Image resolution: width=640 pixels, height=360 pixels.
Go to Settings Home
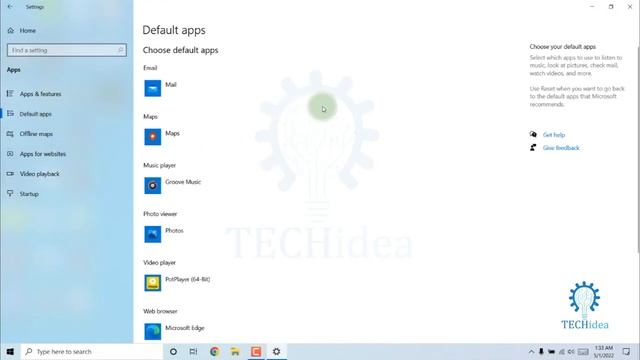coord(27,31)
